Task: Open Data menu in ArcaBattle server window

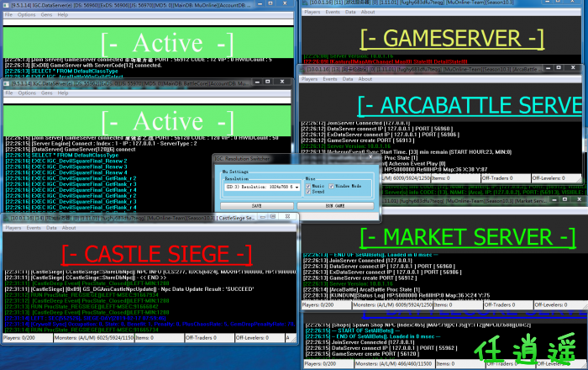Action: 348,79
